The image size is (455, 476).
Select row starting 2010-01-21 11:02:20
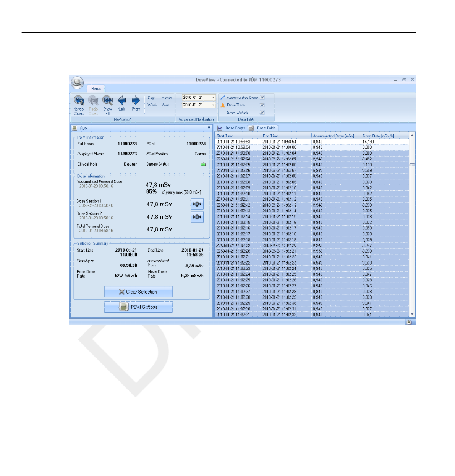coord(312,251)
